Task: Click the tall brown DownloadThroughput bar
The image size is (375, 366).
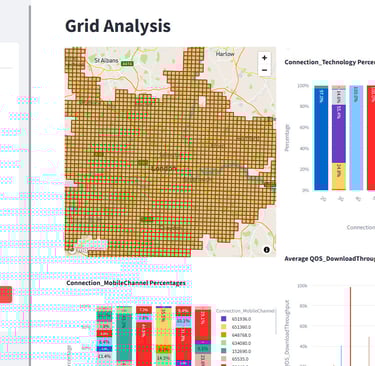Action: point(350,326)
